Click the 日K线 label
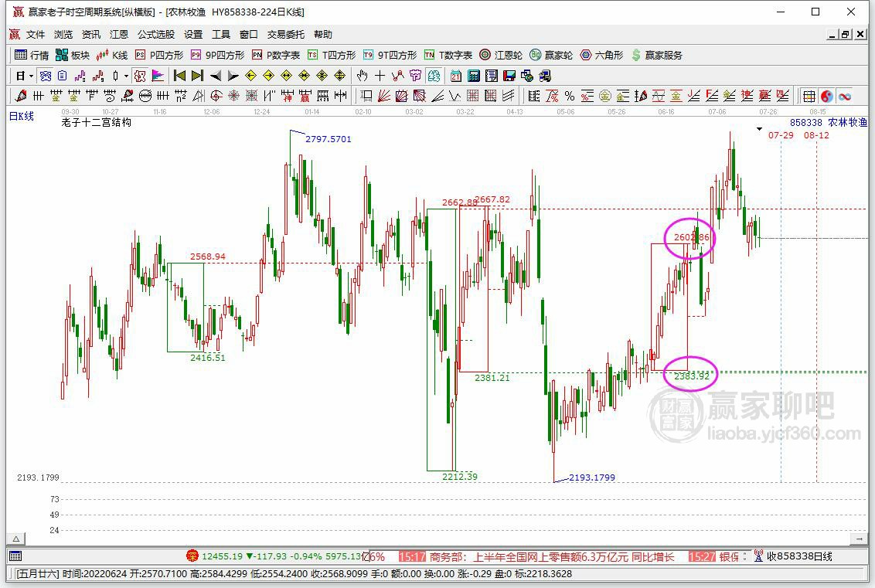 point(22,116)
